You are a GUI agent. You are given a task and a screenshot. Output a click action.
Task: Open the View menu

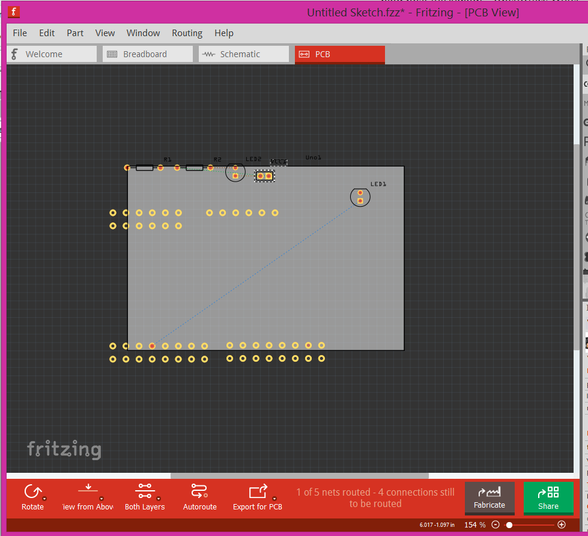click(x=105, y=33)
